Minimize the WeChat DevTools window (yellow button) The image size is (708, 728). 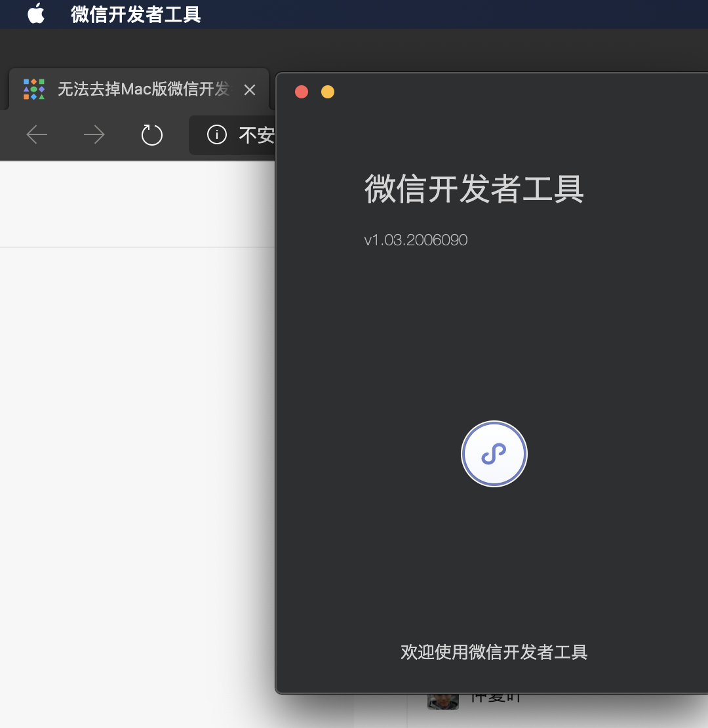[328, 92]
